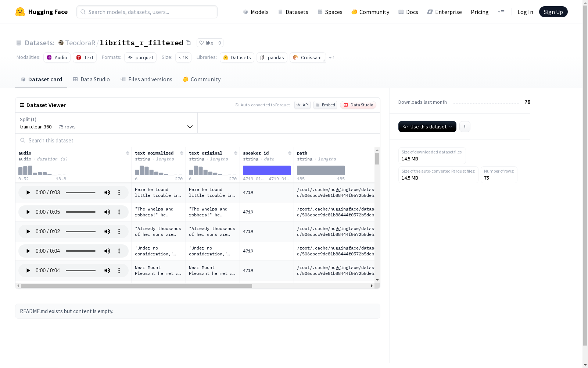
Task: Click the Embed button
Action: point(325,105)
